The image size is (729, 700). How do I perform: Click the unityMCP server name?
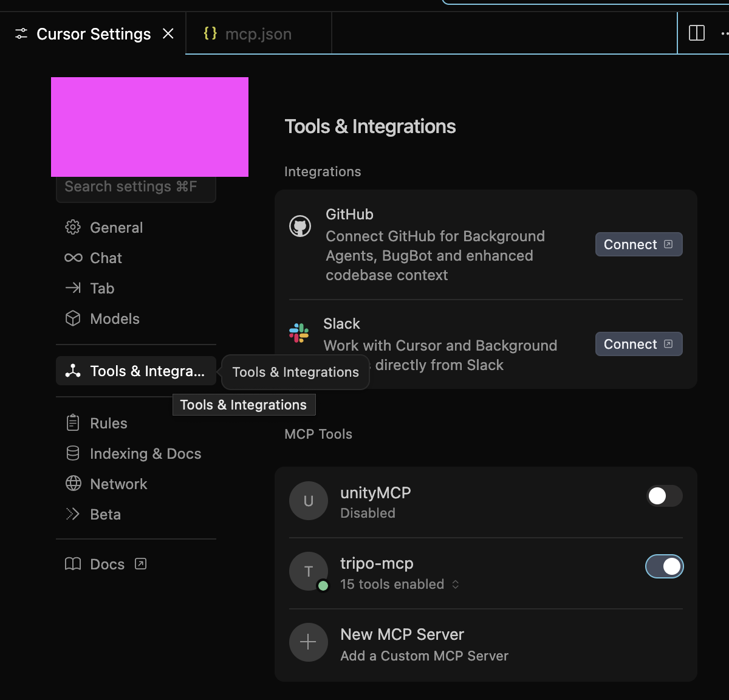[x=375, y=493]
